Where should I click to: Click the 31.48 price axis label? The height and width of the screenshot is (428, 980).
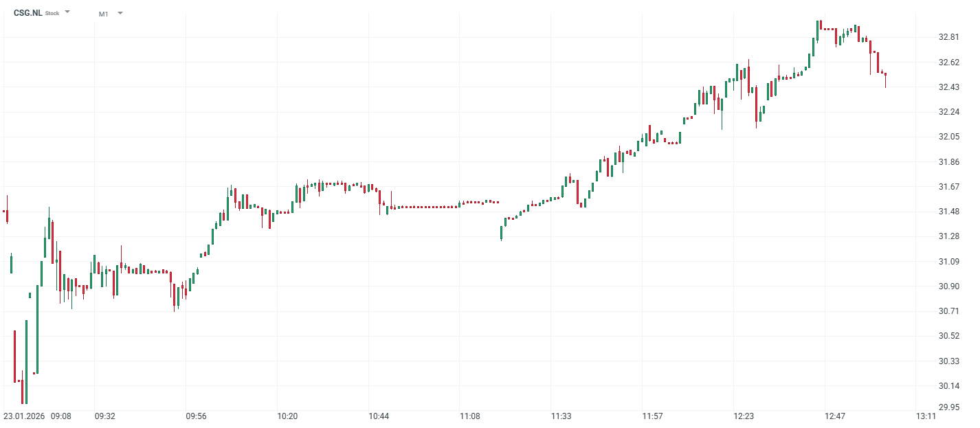click(949, 212)
